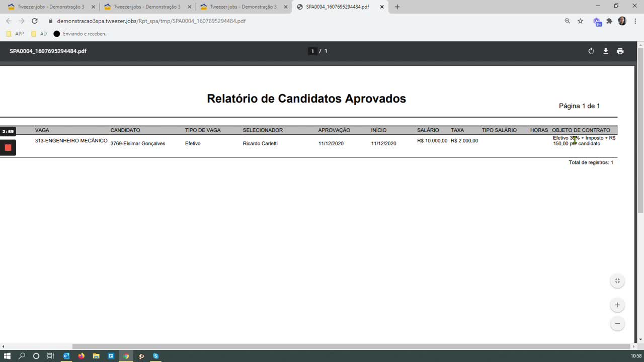
Task: Click 313-ENGENHEIRO MECÂNICO cell
Action: click(x=71, y=141)
